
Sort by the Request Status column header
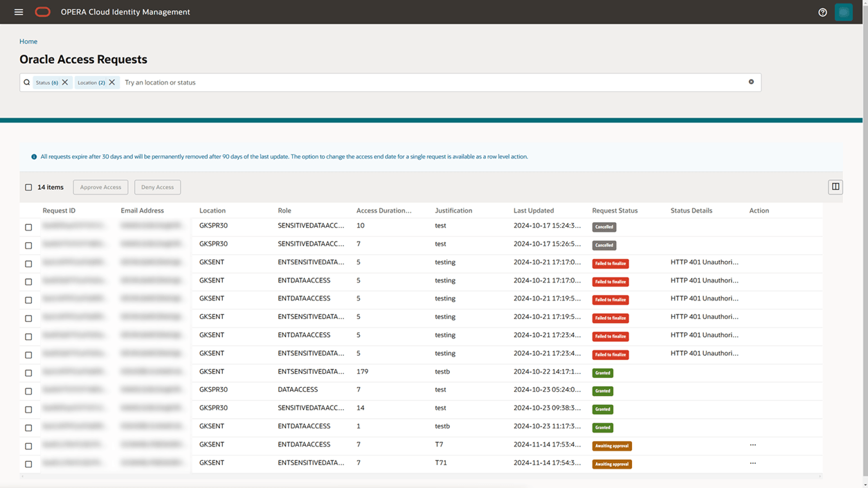[615, 210]
